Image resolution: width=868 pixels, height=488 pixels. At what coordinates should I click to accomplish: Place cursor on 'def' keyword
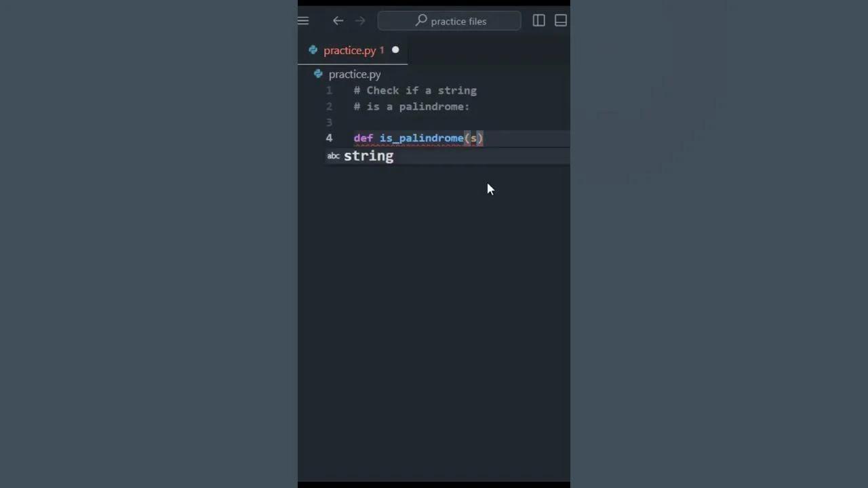363,138
